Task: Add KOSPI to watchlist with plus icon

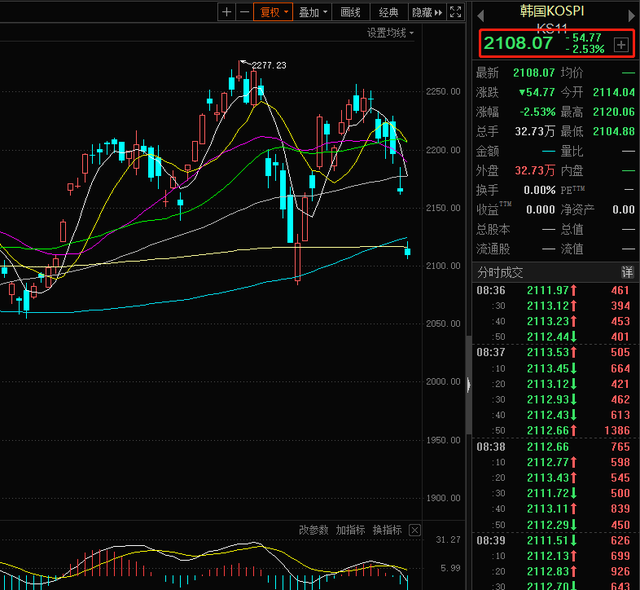Action: coord(621,45)
